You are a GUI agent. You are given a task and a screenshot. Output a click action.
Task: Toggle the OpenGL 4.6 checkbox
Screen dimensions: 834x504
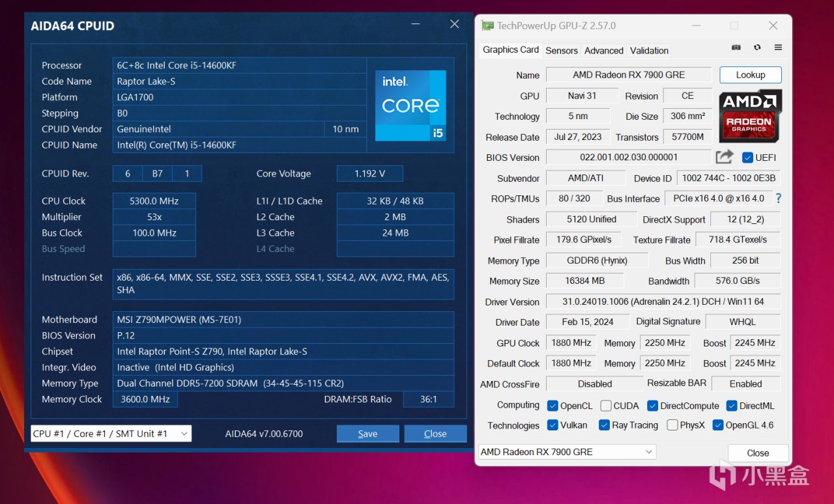pyautogui.click(x=718, y=425)
